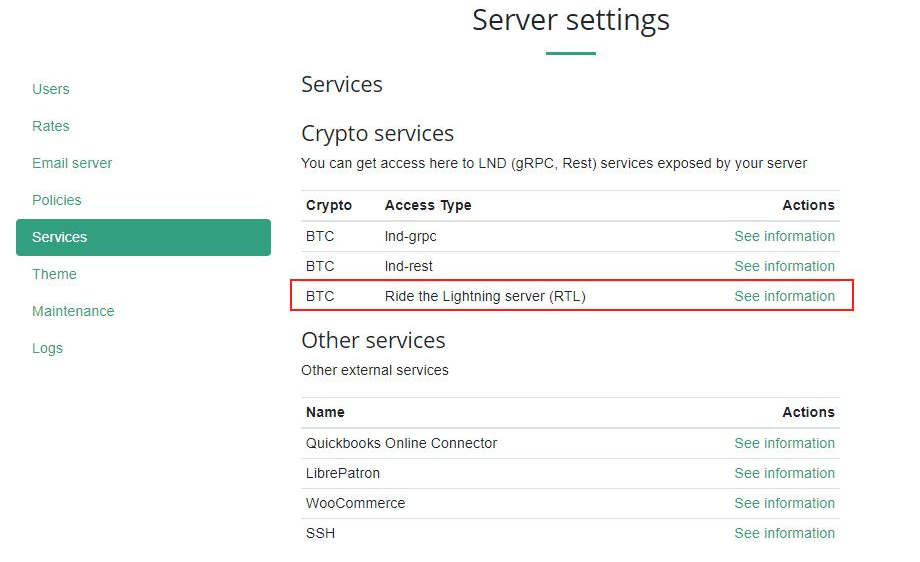The height and width of the screenshot is (562, 920).
Task: See information for BTC lnd-rest
Action: click(784, 266)
